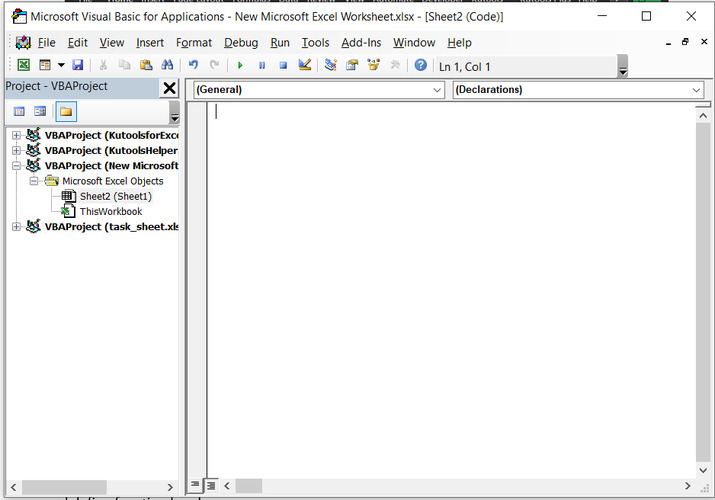Open Object Browser toolbar icon
The height and width of the screenshot is (500, 715).
point(373,65)
